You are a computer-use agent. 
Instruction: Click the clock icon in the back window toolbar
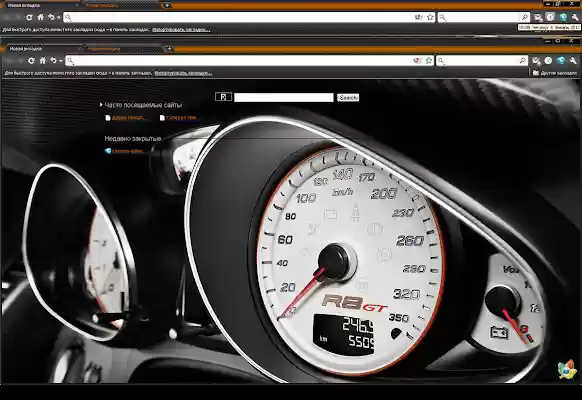550,17
